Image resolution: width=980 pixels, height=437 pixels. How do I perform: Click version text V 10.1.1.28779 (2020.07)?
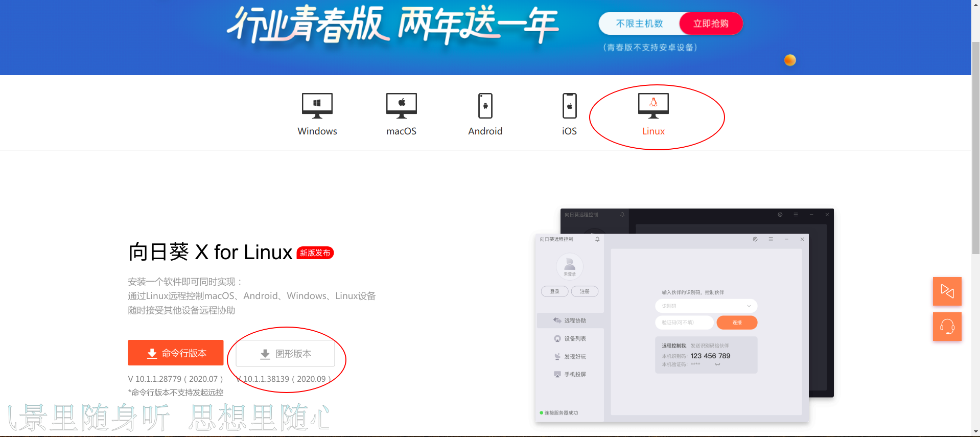tap(175, 379)
